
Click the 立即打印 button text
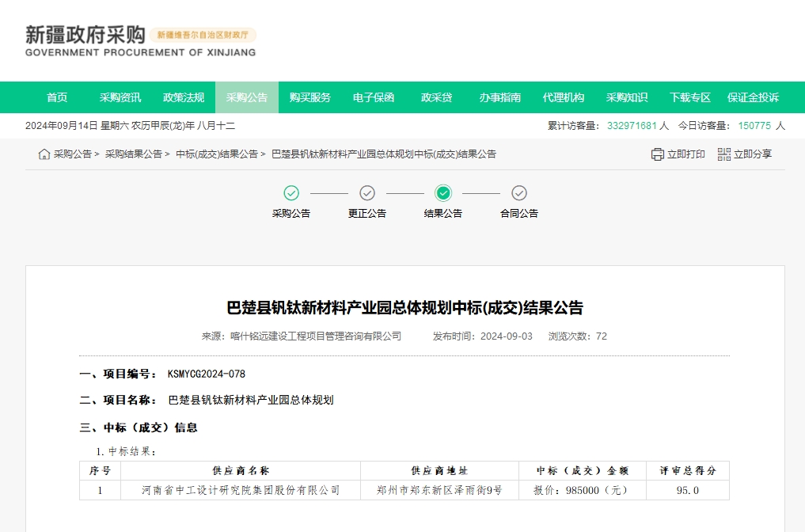coord(686,154)
